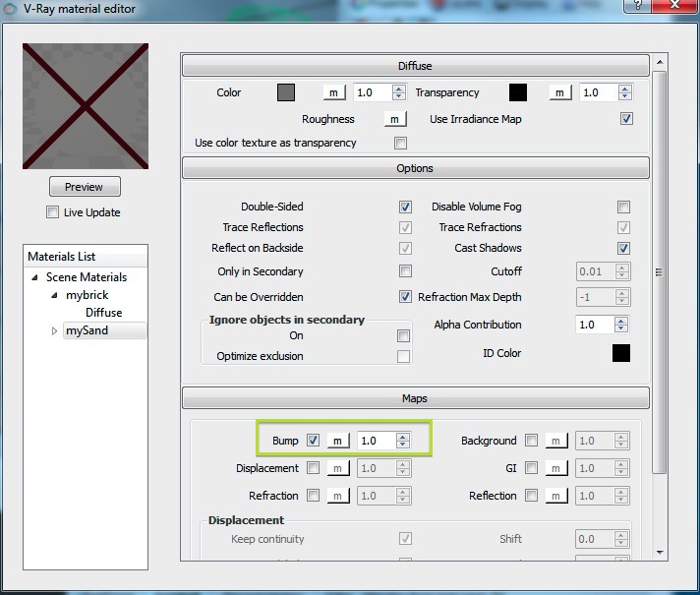The height and width of the screenshot is (595, 700).
Task: Enable the Live Update checkbox
Action: [x=52, y=212]
